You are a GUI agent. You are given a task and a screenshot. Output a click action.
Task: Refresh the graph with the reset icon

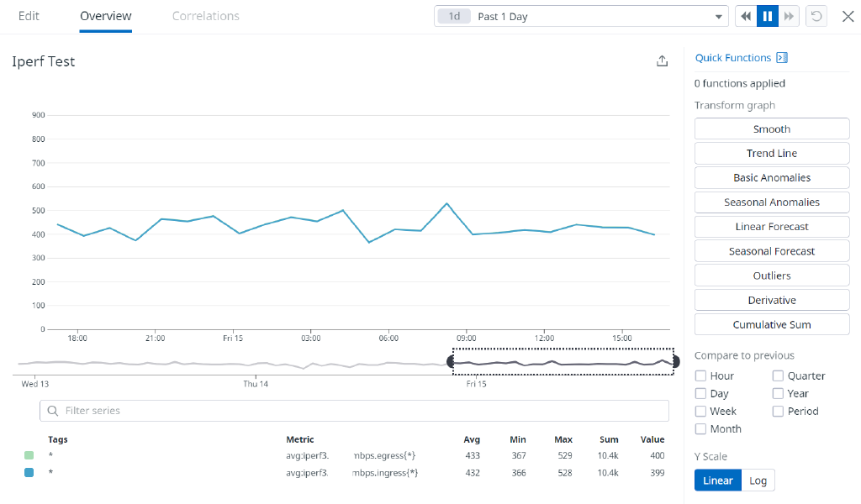tap(816, 15)
